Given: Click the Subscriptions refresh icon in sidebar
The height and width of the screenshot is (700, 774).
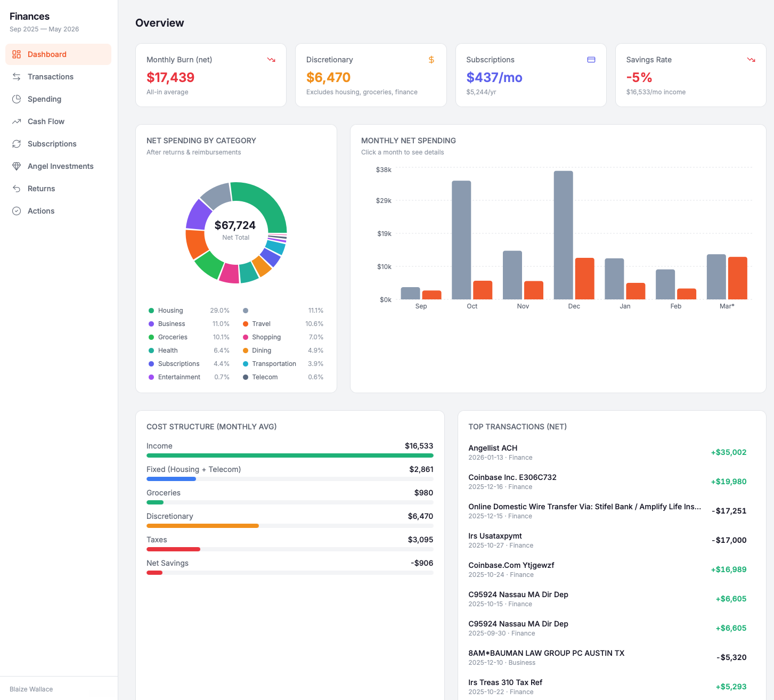Looking at the screenshot, I should pos(17,144).
